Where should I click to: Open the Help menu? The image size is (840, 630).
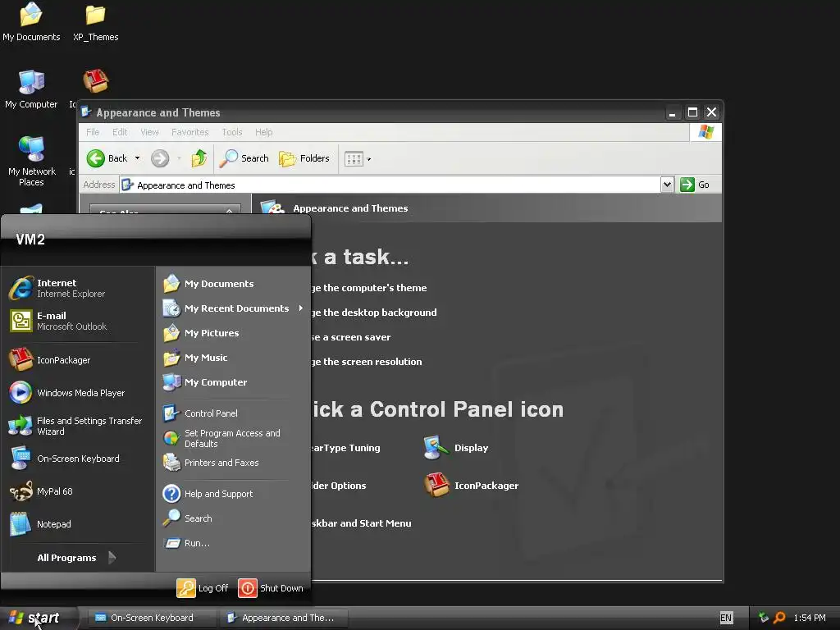263,132
